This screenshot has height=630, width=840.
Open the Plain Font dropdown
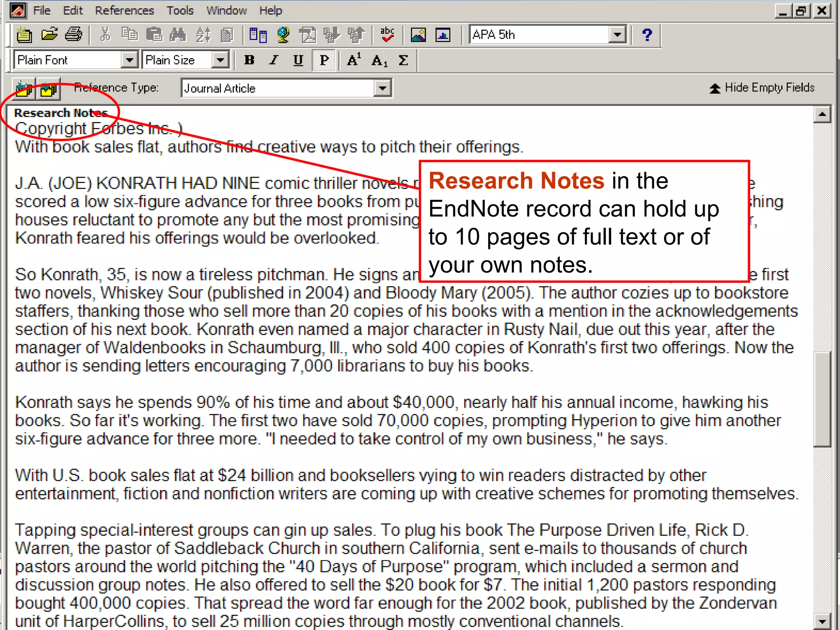click(x=129, y=60)
